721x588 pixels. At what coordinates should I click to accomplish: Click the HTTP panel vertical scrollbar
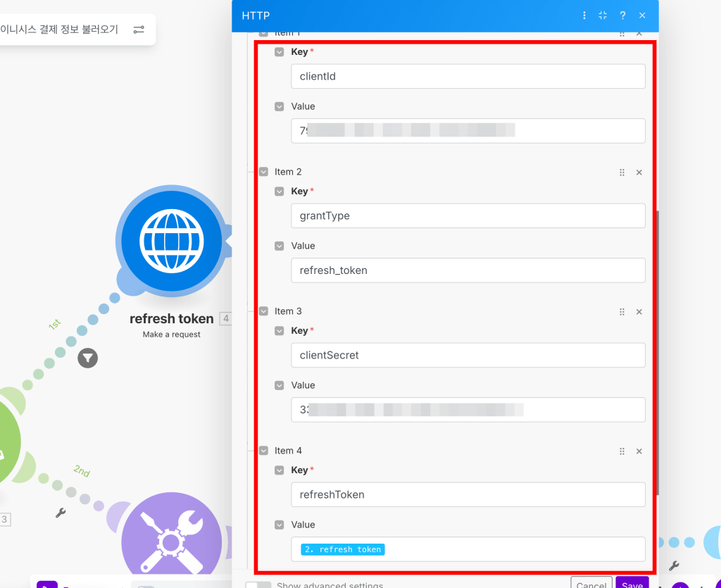(x=658, y=352)
